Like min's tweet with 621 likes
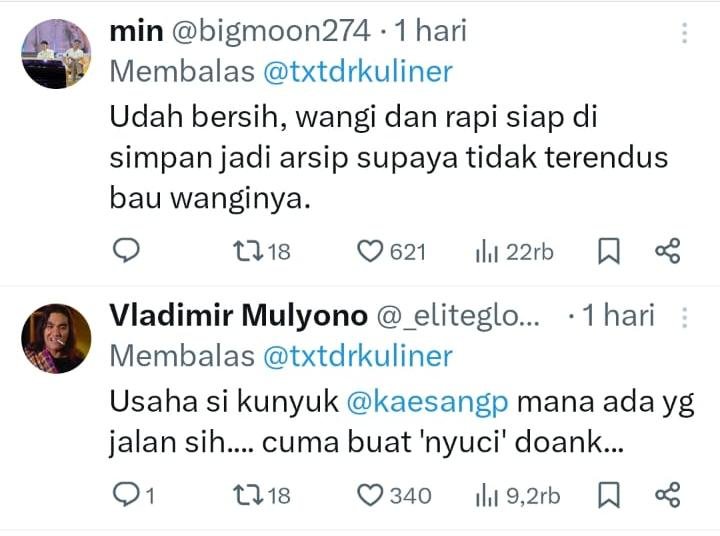This screenshot has width=720, height=536. pyautogui.click(x=372, y=251)
